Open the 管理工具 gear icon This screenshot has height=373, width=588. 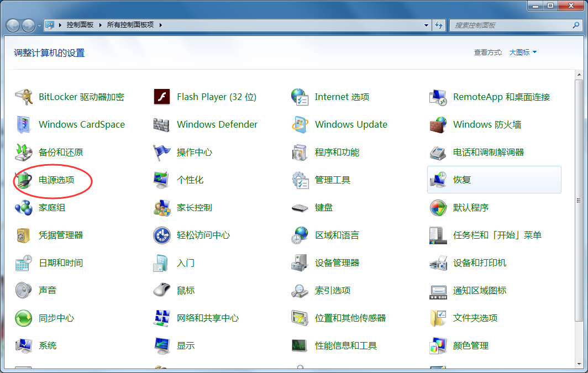[x=300, y=180]
